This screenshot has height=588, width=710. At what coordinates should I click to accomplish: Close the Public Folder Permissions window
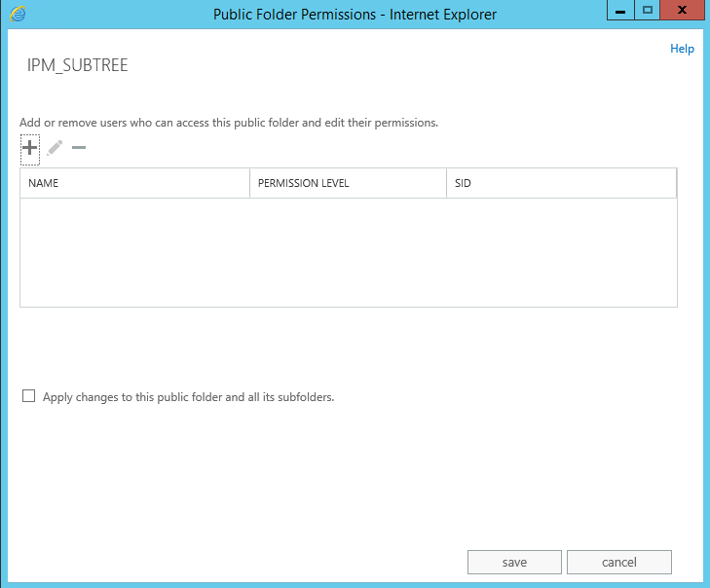pos(682,11)
